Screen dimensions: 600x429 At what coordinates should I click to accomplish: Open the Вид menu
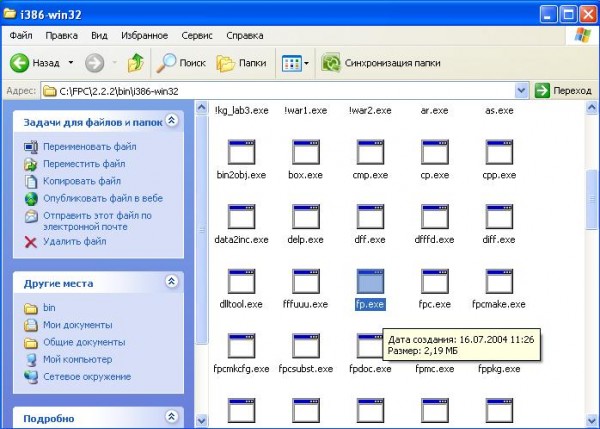tap(99, 36)
